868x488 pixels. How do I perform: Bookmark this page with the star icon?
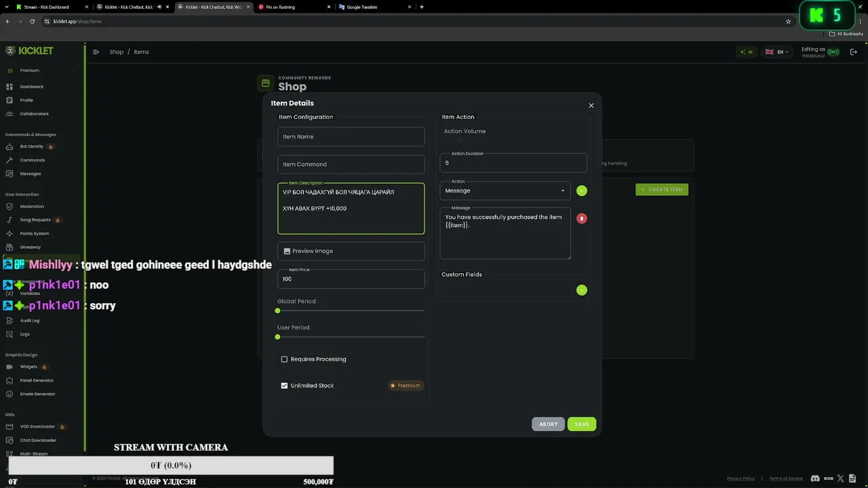click(x=788, y=21)
